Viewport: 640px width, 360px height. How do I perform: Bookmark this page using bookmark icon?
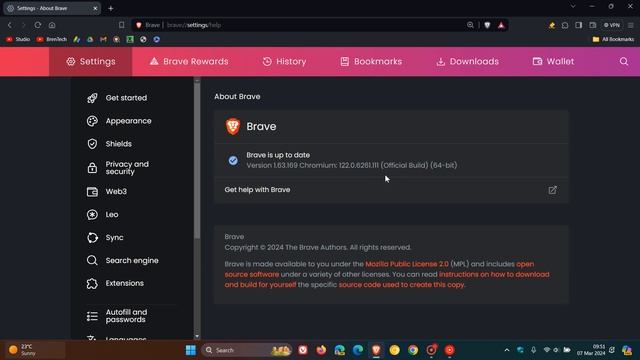[x=121, y=25]
